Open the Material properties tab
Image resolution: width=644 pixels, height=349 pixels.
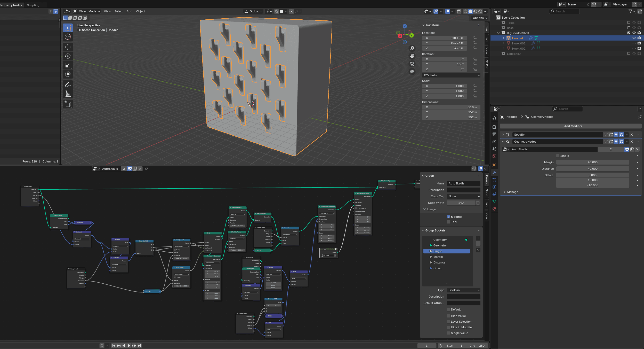point(494,209)
